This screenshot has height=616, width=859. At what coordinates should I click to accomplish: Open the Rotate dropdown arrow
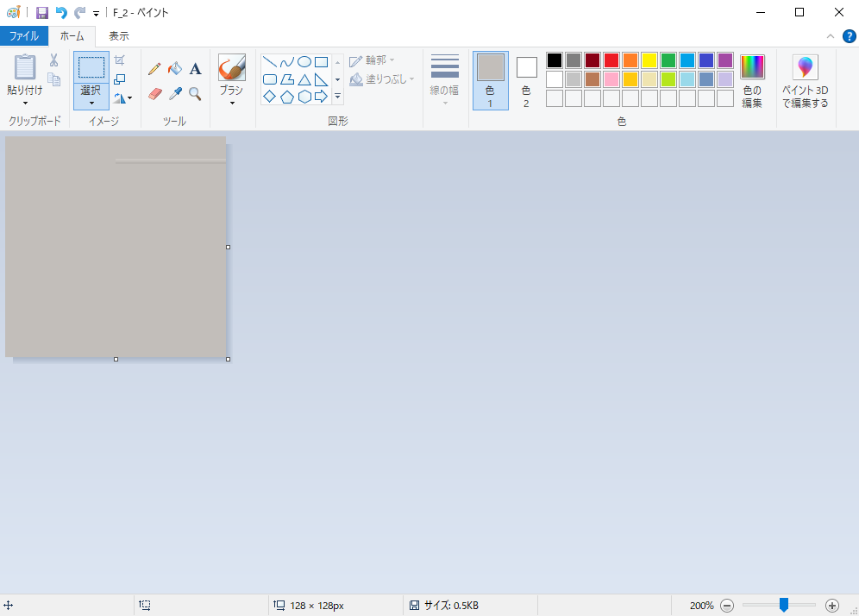click(x=130, y=98)
